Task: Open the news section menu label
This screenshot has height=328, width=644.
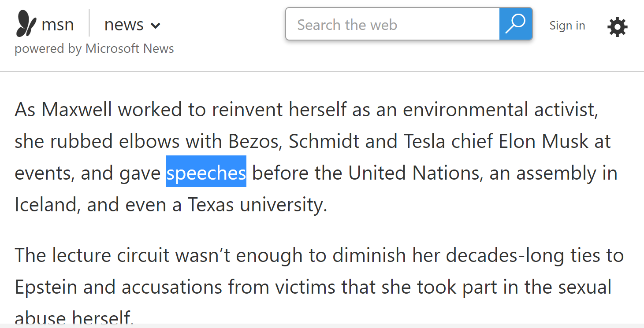Action: 124,25
